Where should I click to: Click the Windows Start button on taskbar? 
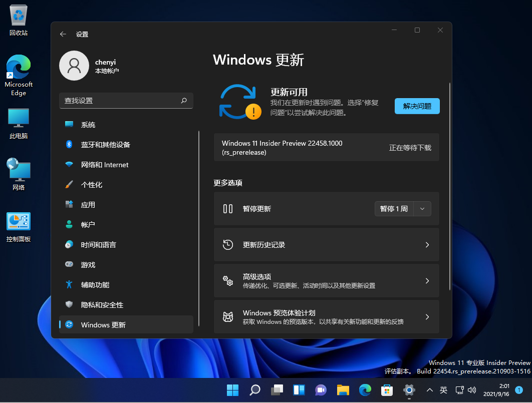[232, 390]
